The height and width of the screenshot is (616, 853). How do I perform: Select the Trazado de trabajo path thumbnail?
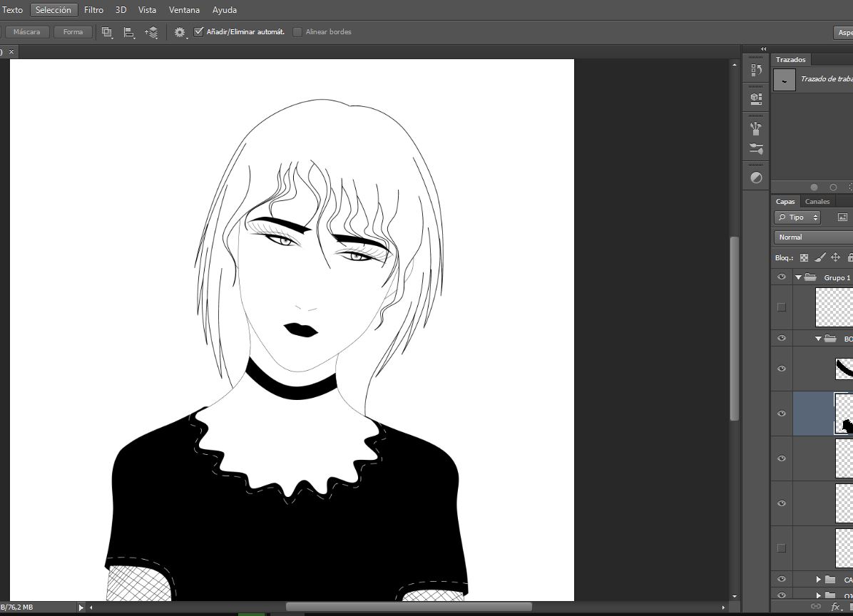[785, 80]
